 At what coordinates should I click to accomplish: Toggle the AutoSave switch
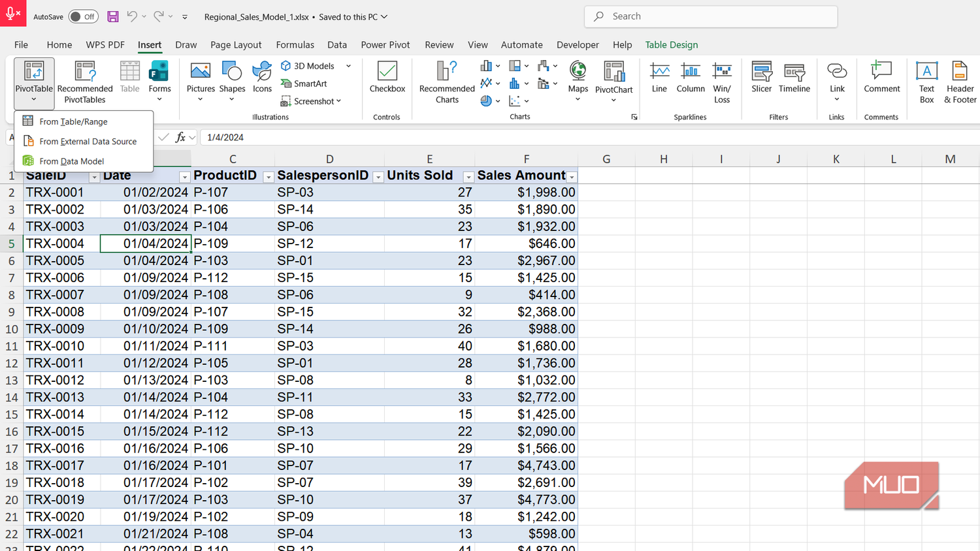(84, 16)
